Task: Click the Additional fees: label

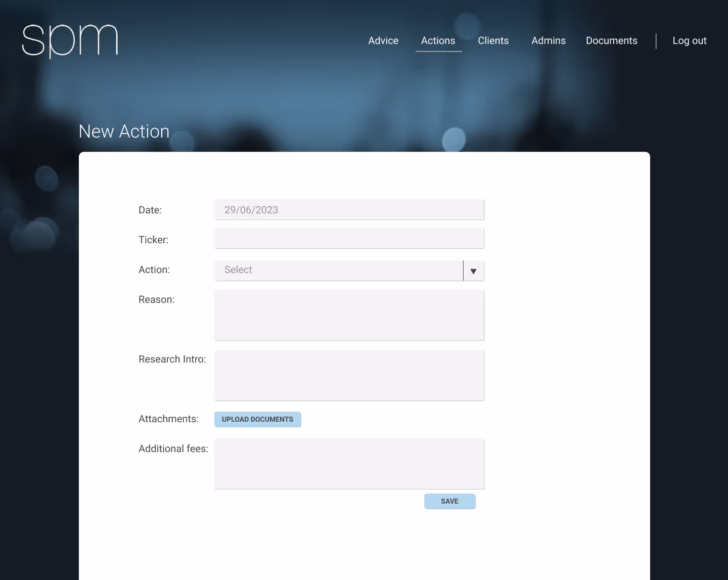Action: pyautogui.click(x=173, y=449)
